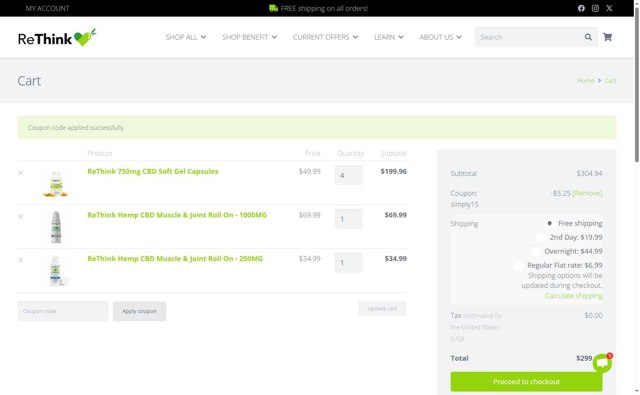Open My Account link
640x395 pixels.
point(47,8)
